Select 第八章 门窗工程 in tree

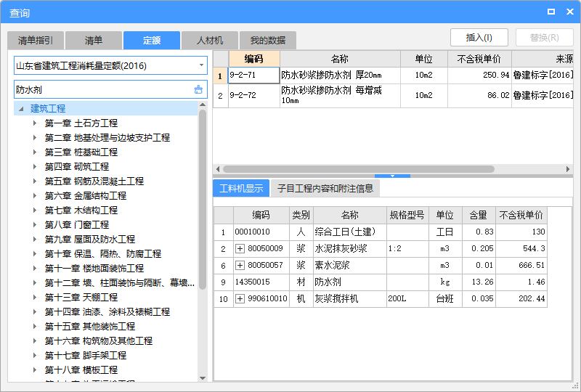pos(77,224)
